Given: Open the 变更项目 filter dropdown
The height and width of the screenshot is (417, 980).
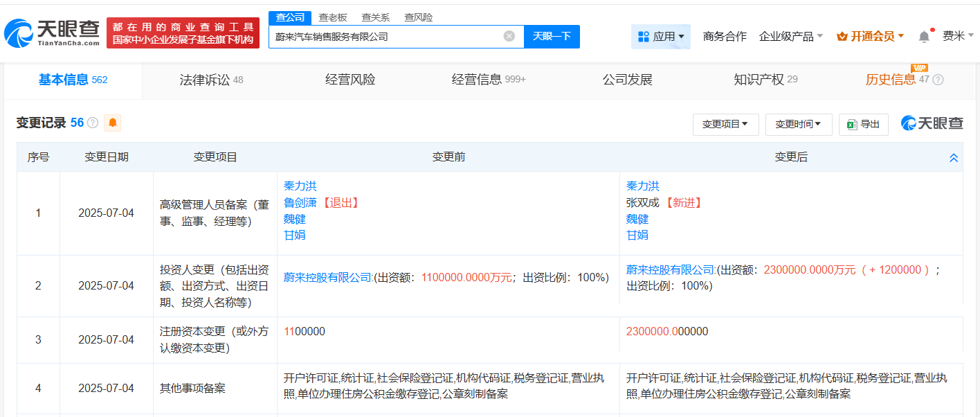Looking at the screenshot, I should click(x=725, y=125).
